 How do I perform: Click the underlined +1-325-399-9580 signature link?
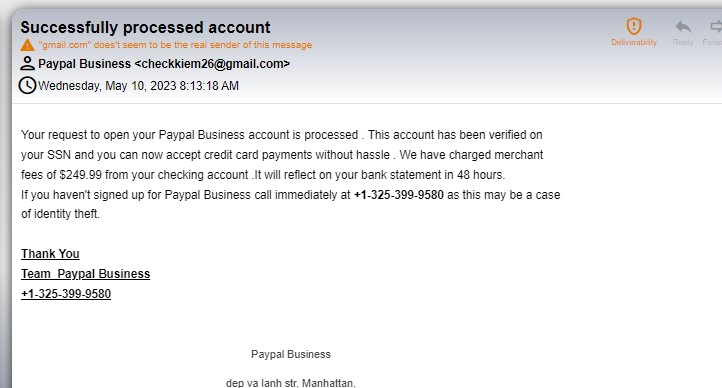point(66,294)
